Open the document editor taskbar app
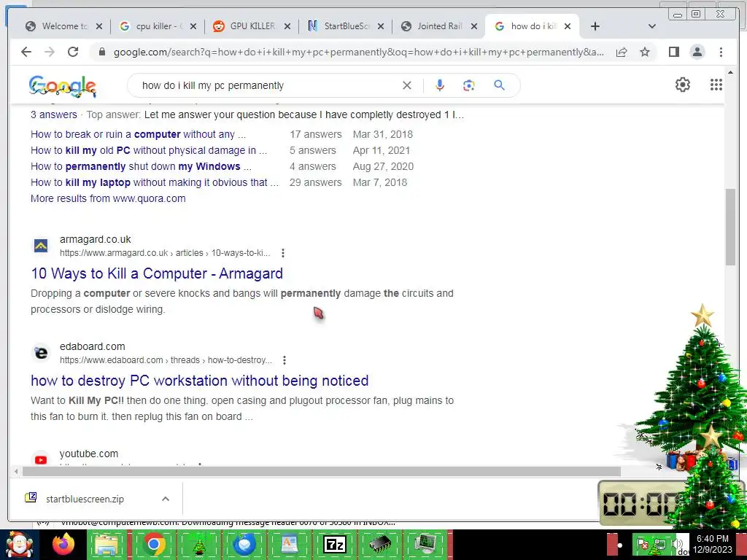This screenshot has width=747, height=560. 289,544
